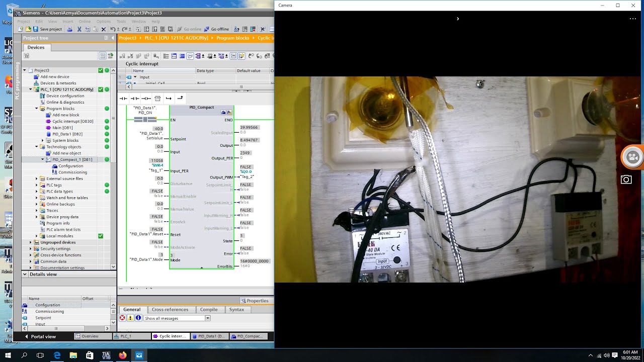
Task: Switch to the Cross-references tab
Action: pos(170,310)
